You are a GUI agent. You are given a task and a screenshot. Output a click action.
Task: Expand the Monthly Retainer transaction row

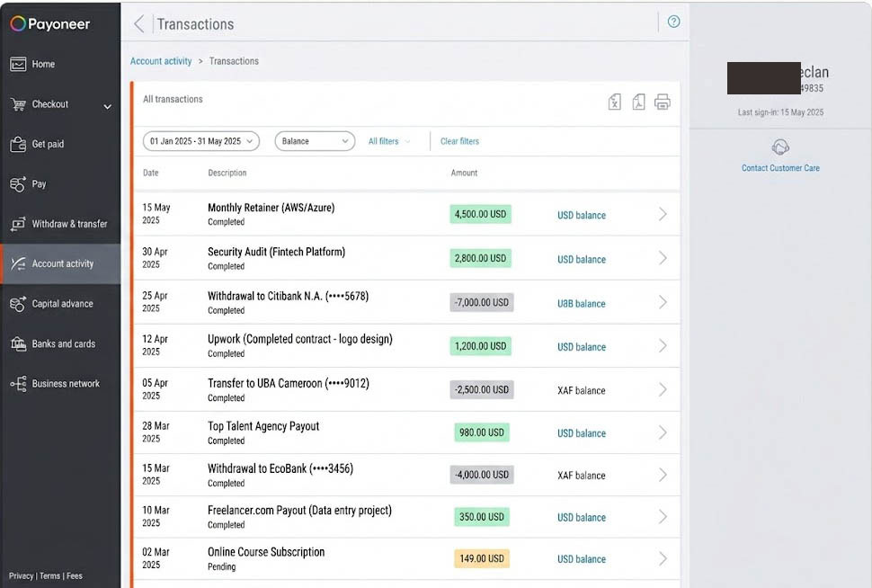[x=663, y=214]
